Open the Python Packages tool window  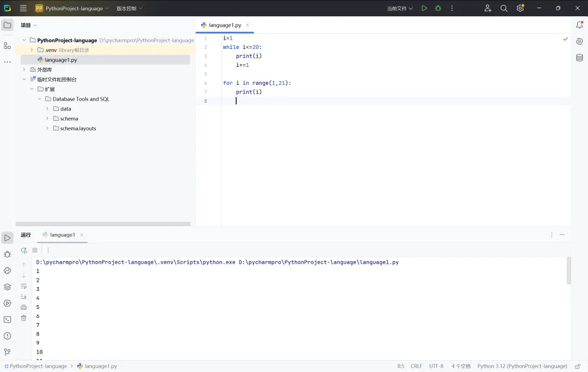coord(7,270)
